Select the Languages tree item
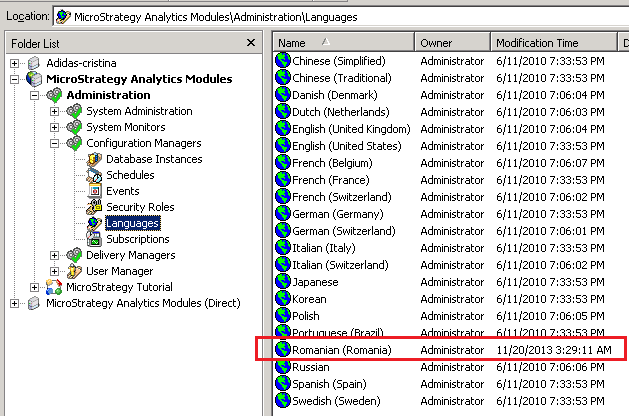This screenshot has width=629, height=416. [133, 223]
